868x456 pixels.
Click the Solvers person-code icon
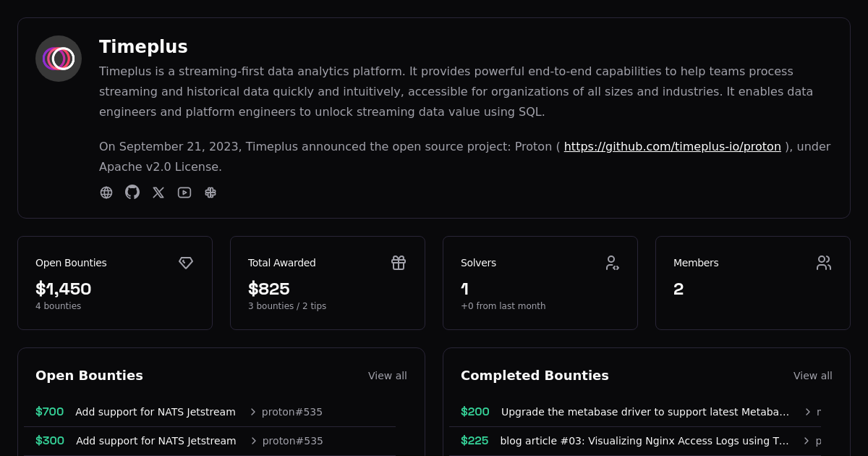point(611,263)
